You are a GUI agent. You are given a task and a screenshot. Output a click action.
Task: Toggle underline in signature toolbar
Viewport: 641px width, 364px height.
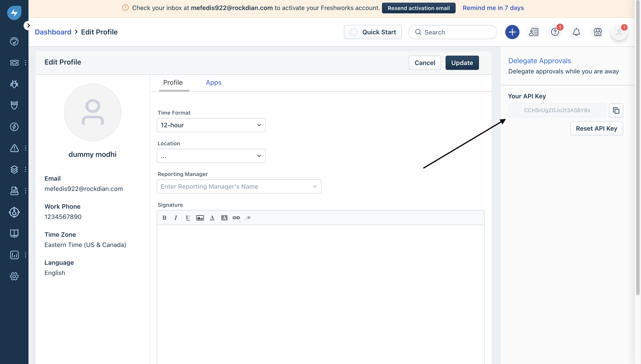(188, 218)
